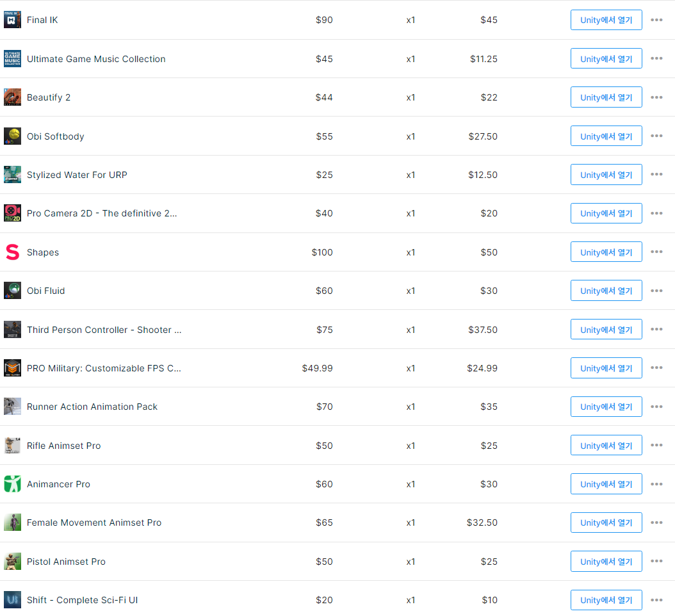This screenshot has height=616, width=675.
Task: Show ellipsis menu for Pistol Animset Pro
Action: pos(656,561)
